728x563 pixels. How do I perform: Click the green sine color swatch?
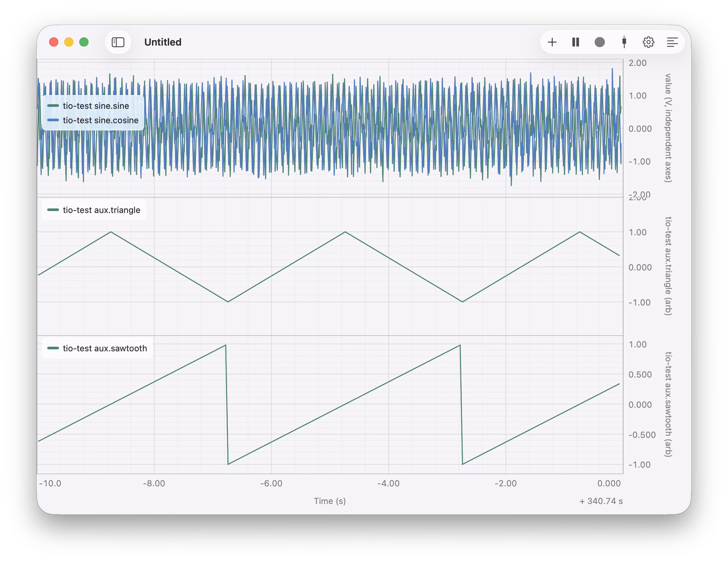[53, 106]
